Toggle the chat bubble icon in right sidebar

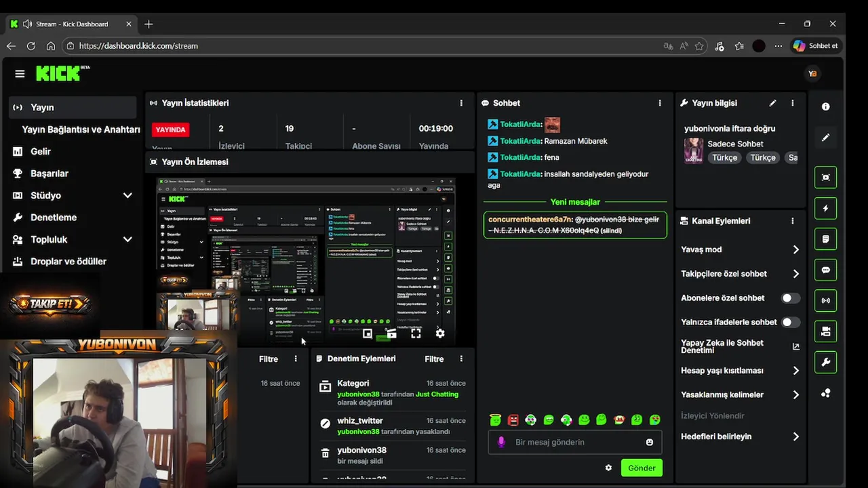click(825, 270)
